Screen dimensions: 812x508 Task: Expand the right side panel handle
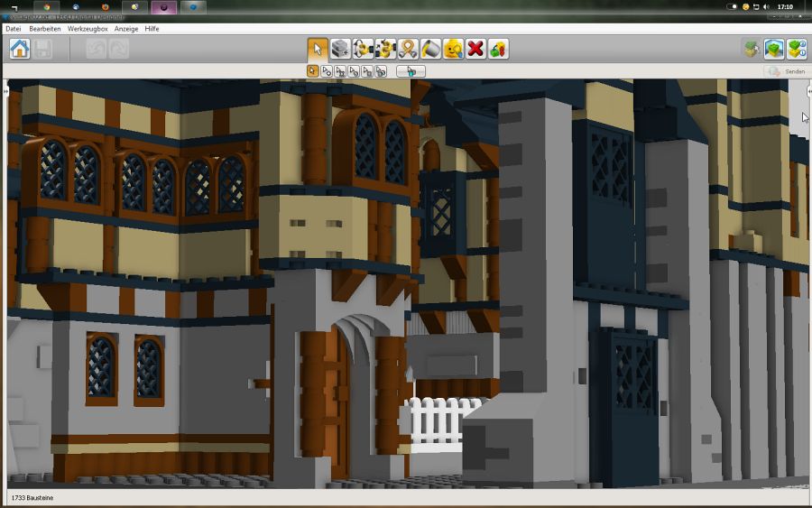point(807,92)
